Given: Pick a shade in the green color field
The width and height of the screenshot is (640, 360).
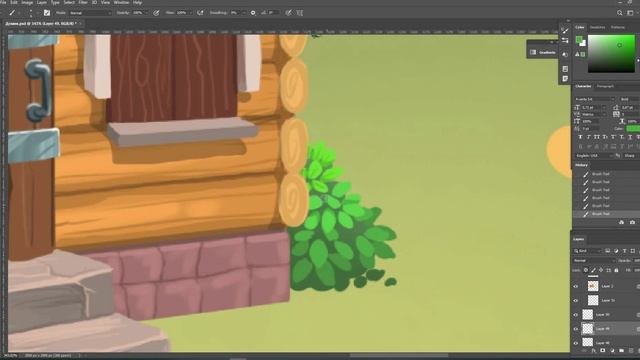Looking at the screenshot, I should click(611, 54).
